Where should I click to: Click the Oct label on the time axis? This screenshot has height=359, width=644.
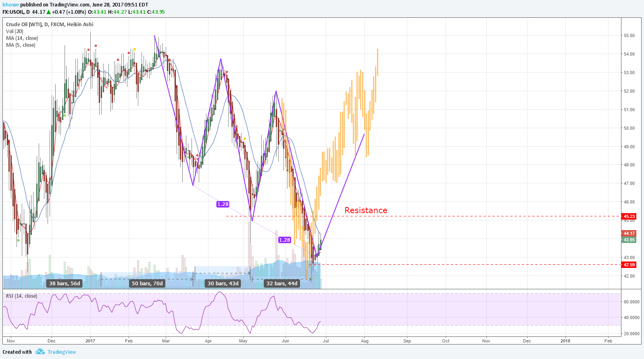(446, 341)
